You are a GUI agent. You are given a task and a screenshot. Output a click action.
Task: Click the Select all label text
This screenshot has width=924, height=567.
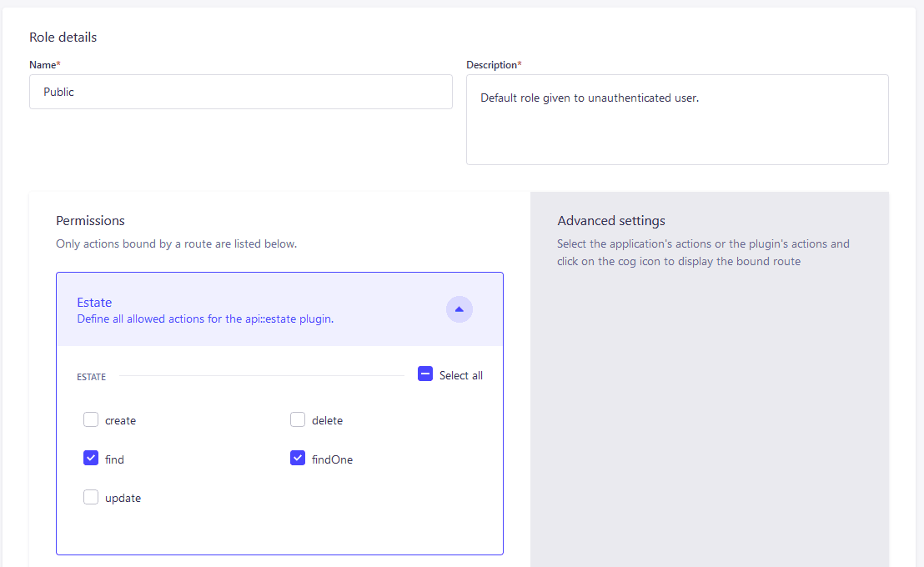[x=459, y=375]
